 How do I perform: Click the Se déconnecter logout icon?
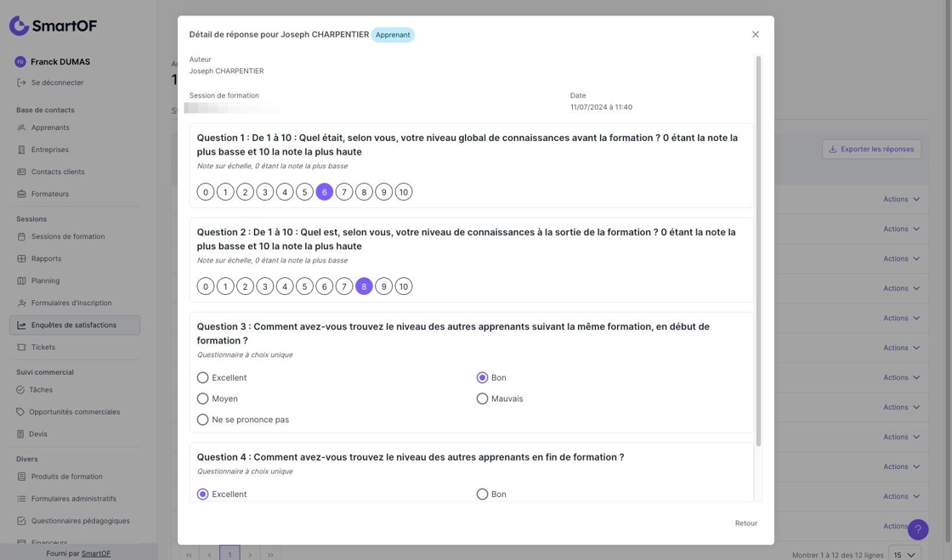pos(21,82)
